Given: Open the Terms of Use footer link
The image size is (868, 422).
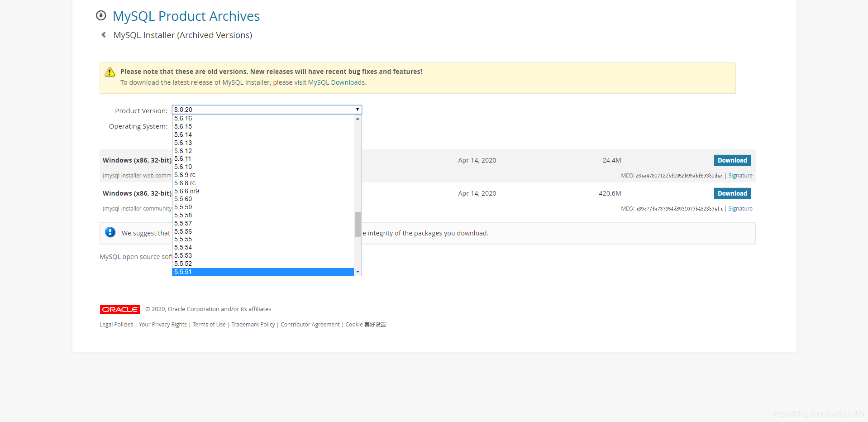Looking at the screenshot, I should (209, 325).
